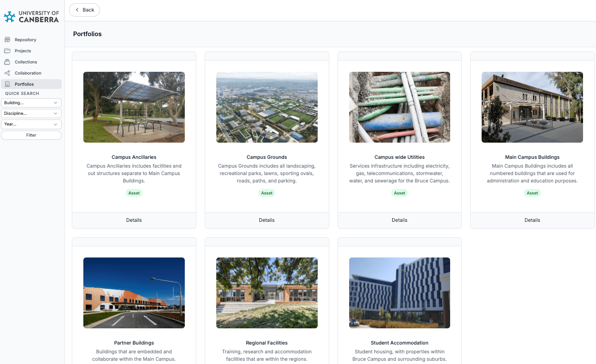Click the Filter button

31,135
